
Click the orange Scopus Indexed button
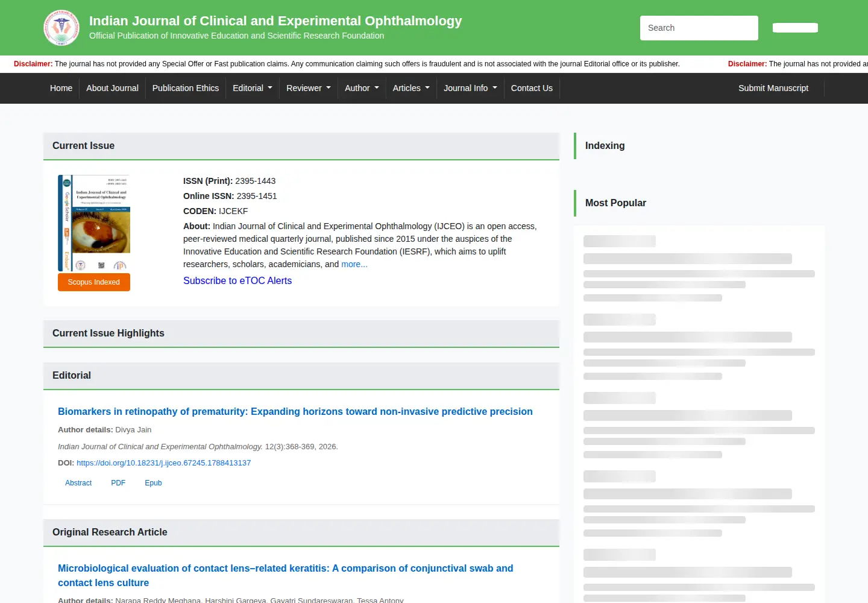pyautogui.click(x=94, y=282)
